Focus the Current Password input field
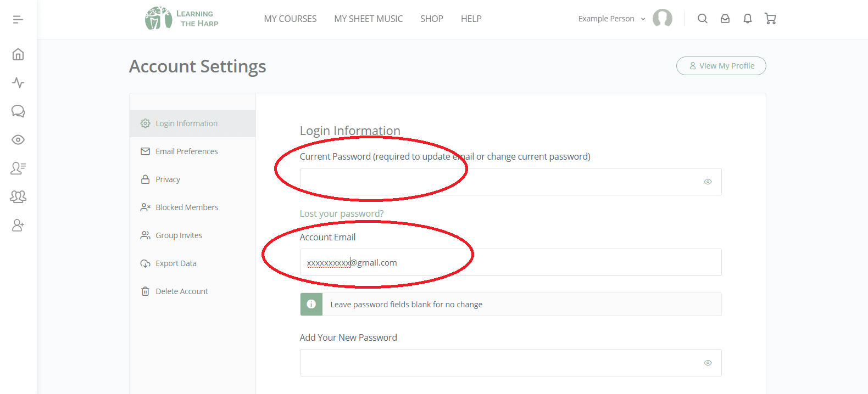The height and width of the screenshot is (394, 868). (x=510, y=182)
